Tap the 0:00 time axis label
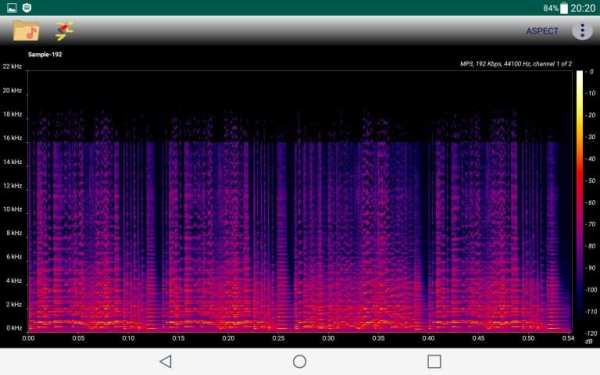This screenshot has height=375, width=600. 28,338
